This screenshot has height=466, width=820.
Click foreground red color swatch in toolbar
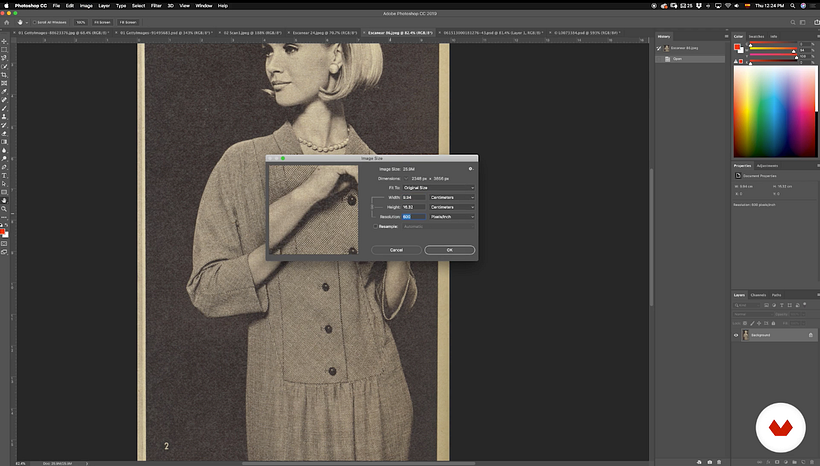coord(3,232)
